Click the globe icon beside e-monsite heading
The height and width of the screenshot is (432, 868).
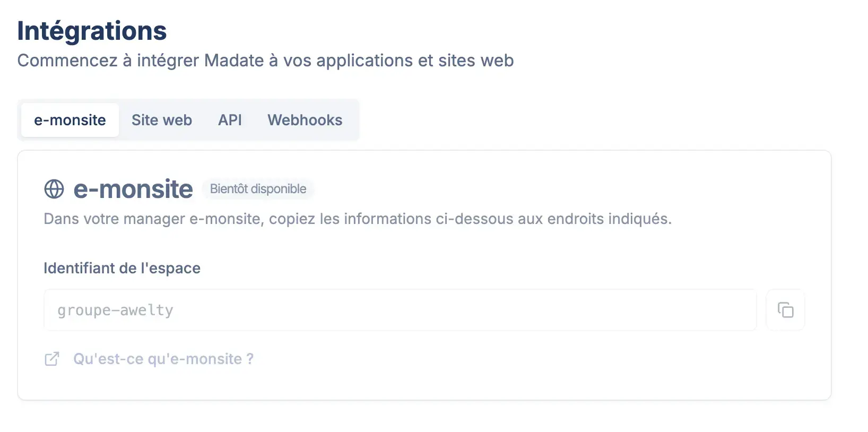tap(54, 189)
